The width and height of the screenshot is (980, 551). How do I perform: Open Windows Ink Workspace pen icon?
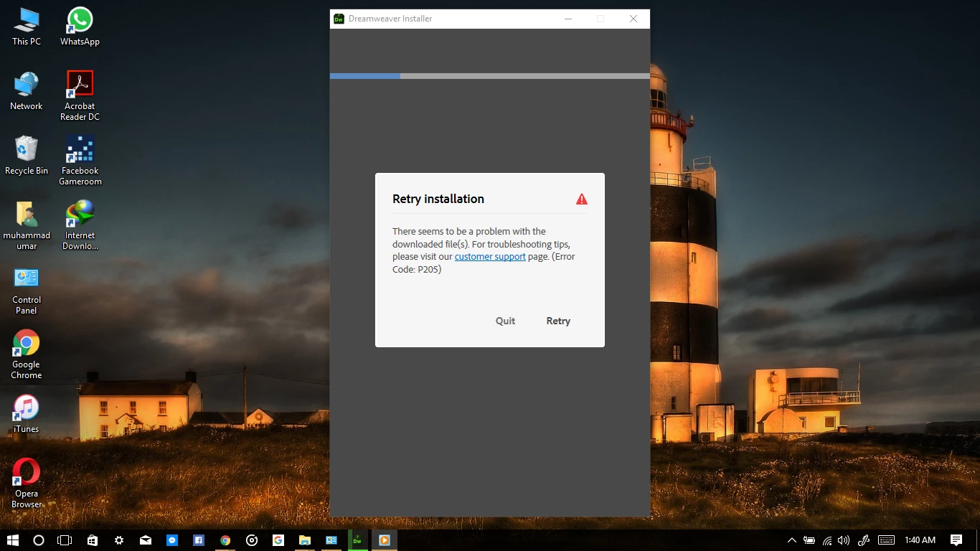point(864,540)
